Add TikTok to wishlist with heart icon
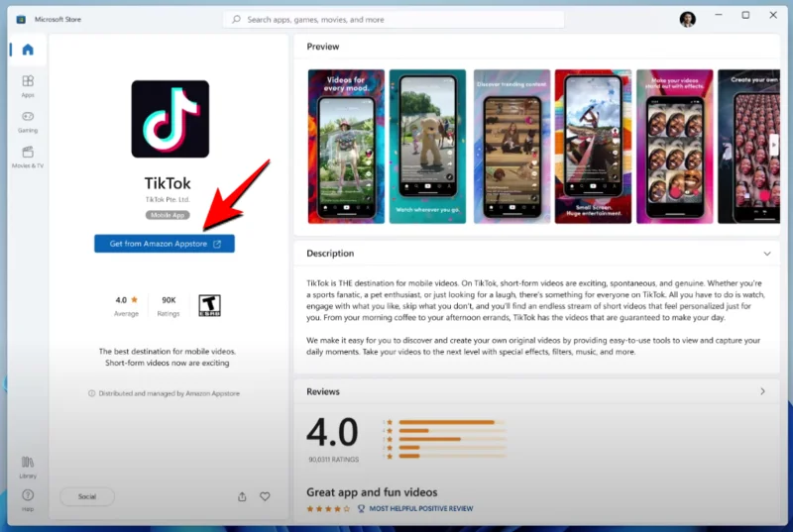 click(265, 496)
